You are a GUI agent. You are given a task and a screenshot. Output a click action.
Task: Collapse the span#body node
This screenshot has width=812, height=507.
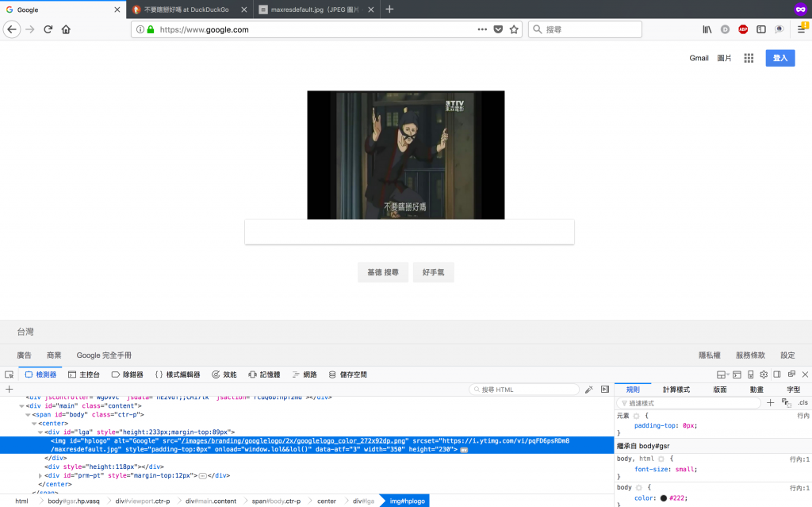click(28, 415)
